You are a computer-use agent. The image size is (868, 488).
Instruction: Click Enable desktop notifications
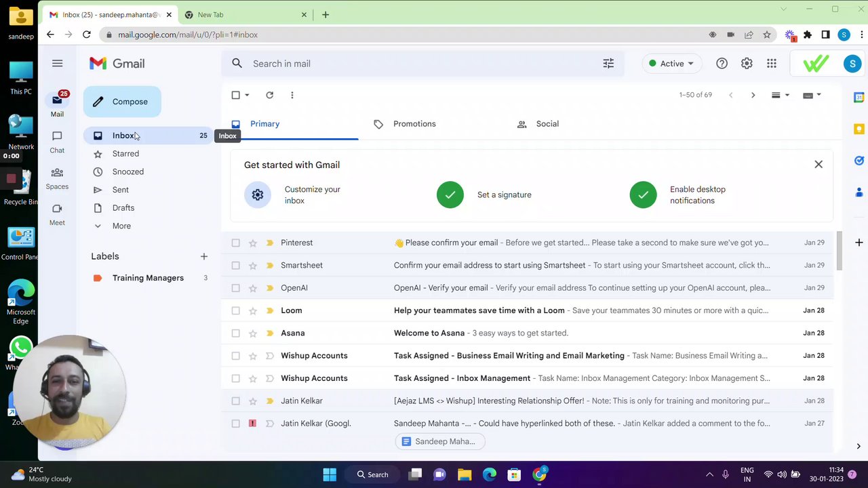coord(678,195)
